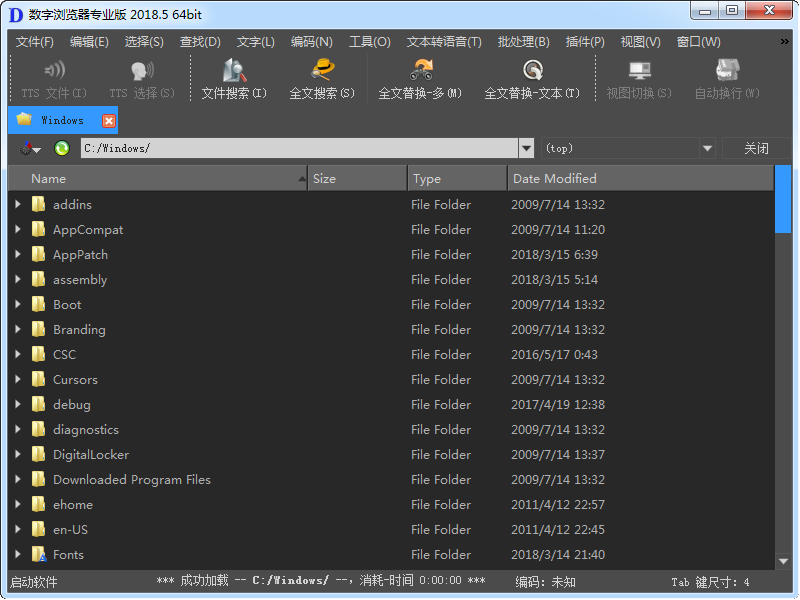Viewport: 800px width, 600px height.
Task: Click the addins folder icon
Action: (x=38, y=204)
